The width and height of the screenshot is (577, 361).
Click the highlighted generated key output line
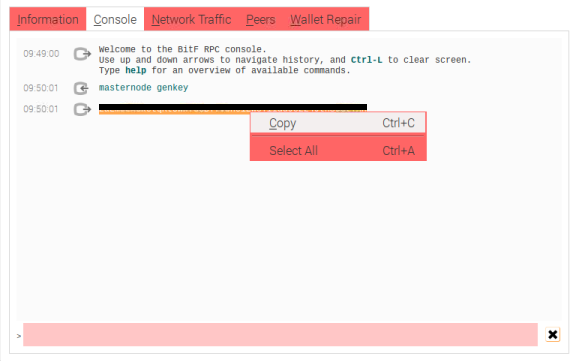pos(233,109)
